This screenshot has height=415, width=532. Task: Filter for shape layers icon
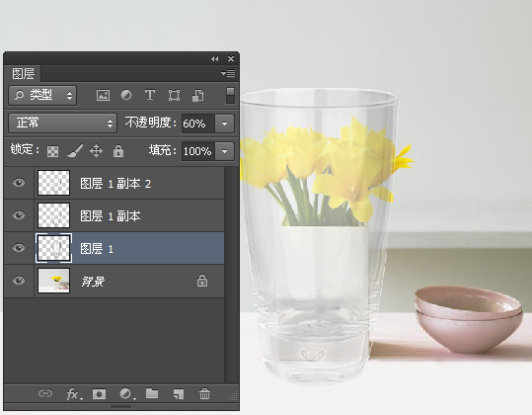click(174, 96)
